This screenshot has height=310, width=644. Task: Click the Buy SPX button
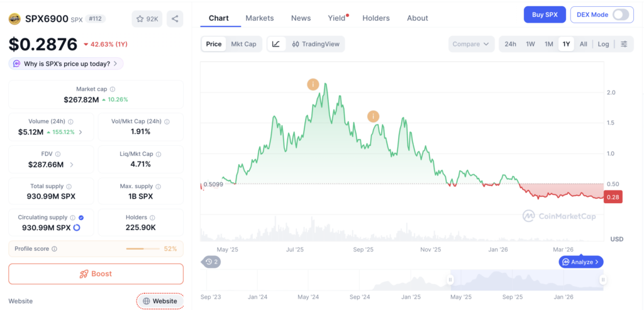pos(545,15)
